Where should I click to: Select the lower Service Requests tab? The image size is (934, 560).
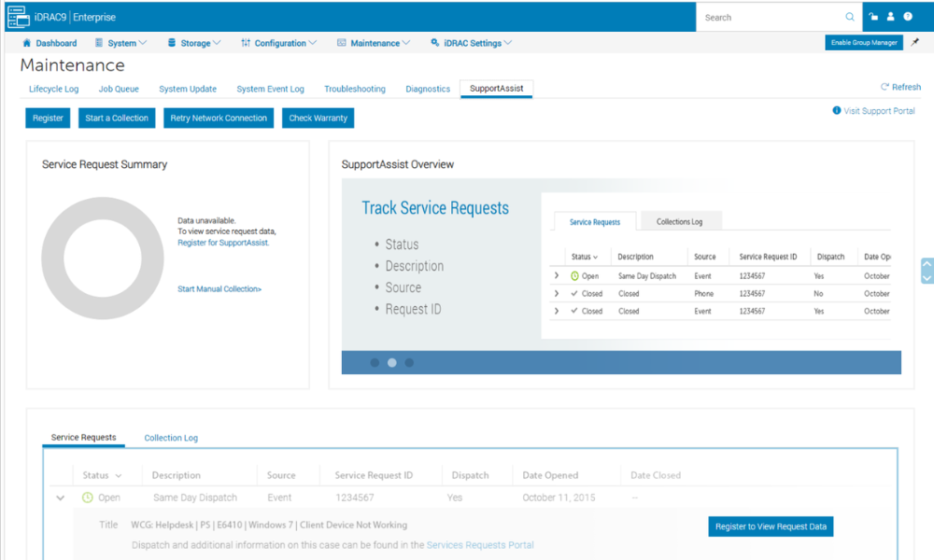(x=83, y=438)
